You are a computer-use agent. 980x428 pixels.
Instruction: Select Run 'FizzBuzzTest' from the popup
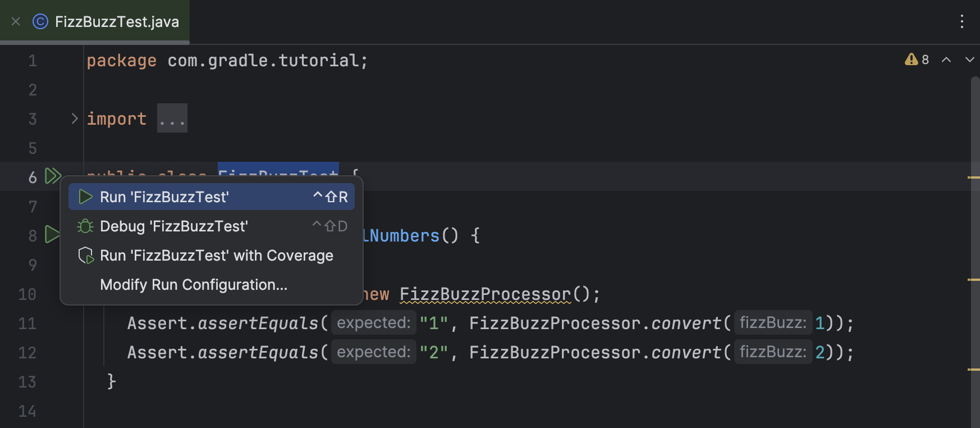coord(164,197)
